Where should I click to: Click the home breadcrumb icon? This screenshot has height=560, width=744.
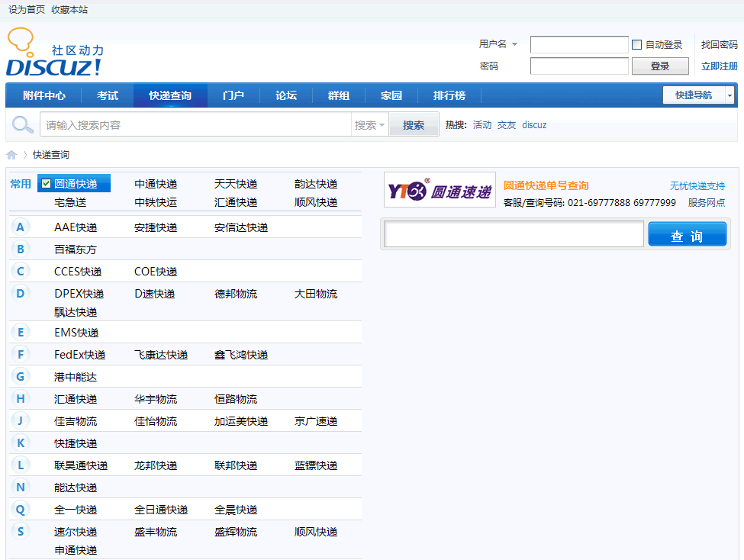coord(11,155)
